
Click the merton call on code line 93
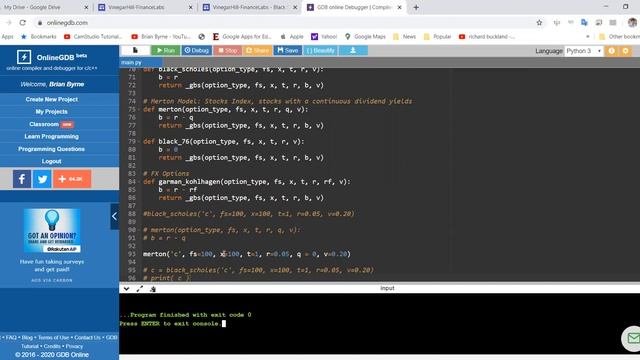coord(247,254)
